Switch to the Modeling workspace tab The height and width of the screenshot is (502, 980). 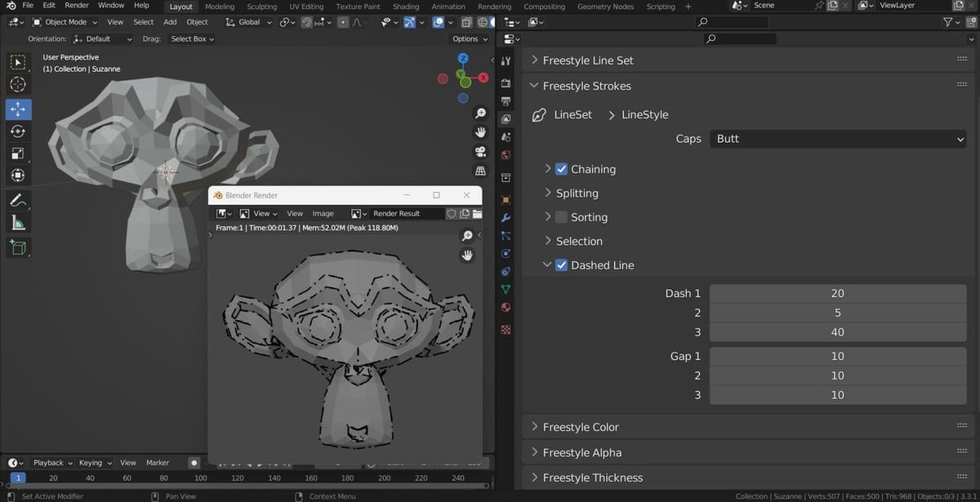(x=220, y=7)
